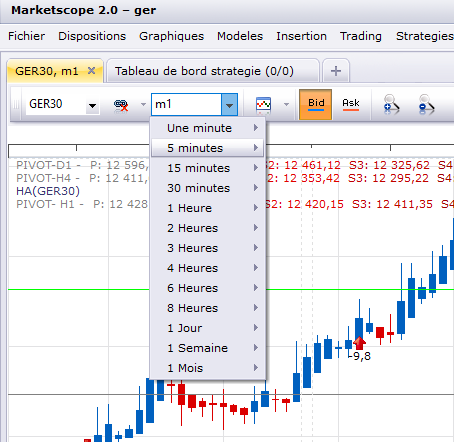Viewport: 454px width, 443px height.
Task: Click the PIVOT-D1 indicator label
Action: point(44,165)
